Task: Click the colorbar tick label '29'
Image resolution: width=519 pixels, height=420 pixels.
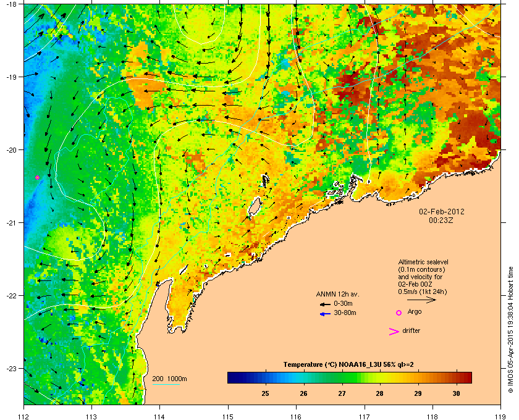Action: click(x=418, y=393)
